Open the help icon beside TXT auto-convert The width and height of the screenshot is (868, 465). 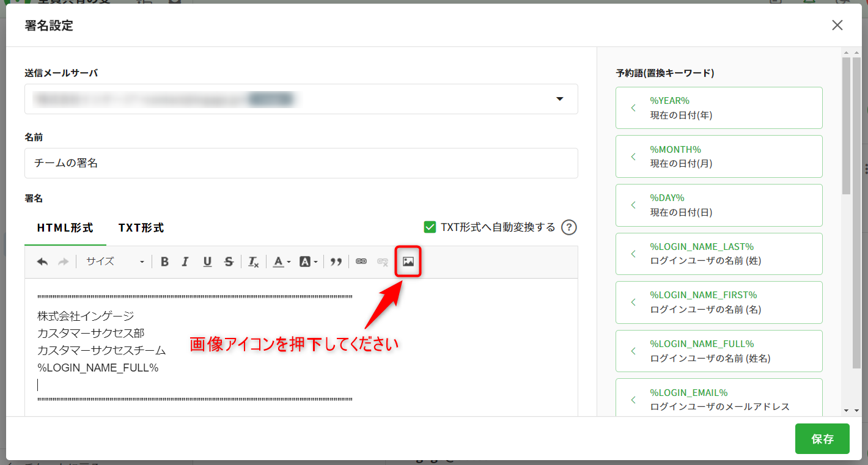coord(568,227)
